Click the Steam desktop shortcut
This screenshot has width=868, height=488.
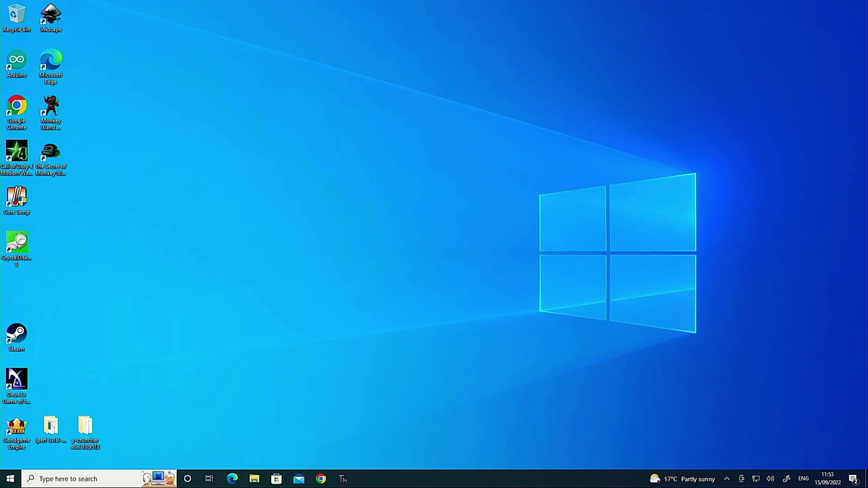(17, 338)
